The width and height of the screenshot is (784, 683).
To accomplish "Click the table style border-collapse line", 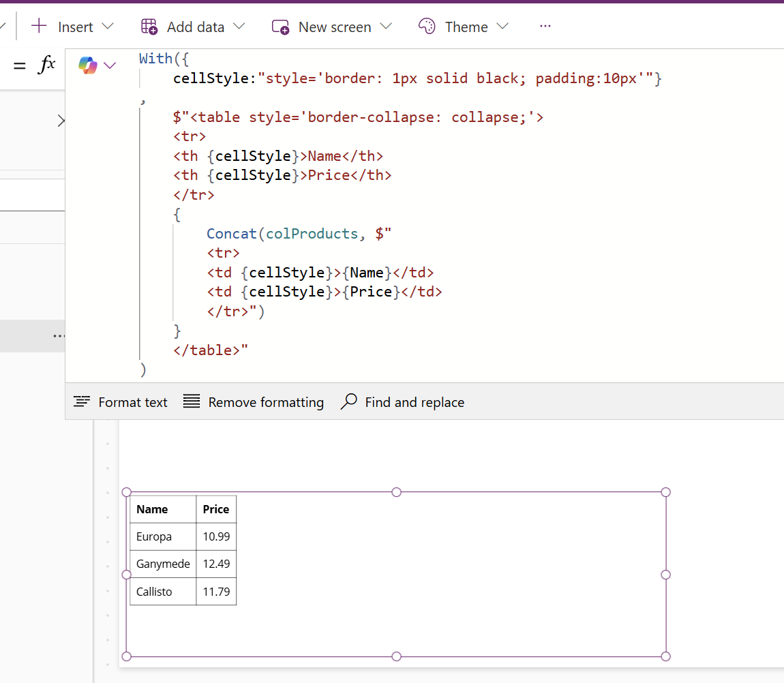I will coord(358,117).
